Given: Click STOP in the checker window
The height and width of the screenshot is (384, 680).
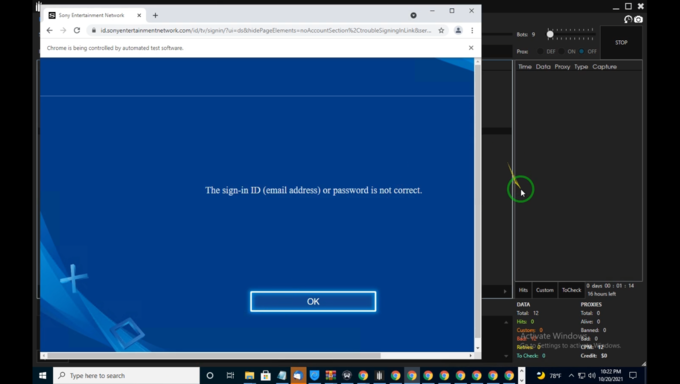Looking at the screenshot, I should [621, 43].
